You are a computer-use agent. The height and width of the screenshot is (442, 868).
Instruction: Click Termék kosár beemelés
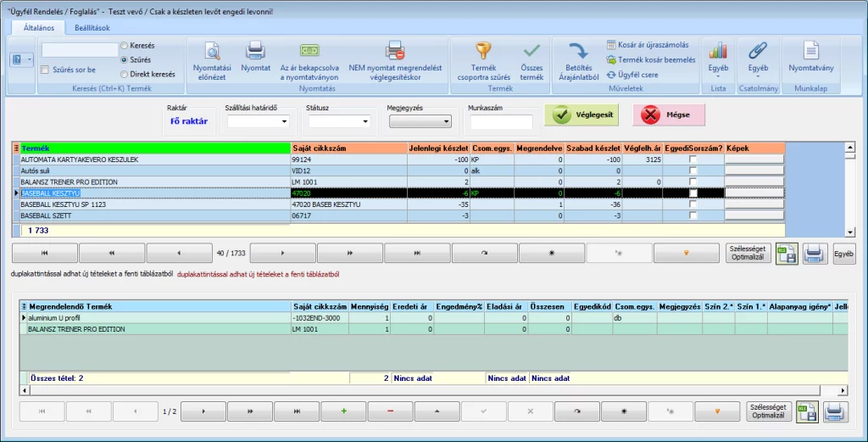(650, 60)
